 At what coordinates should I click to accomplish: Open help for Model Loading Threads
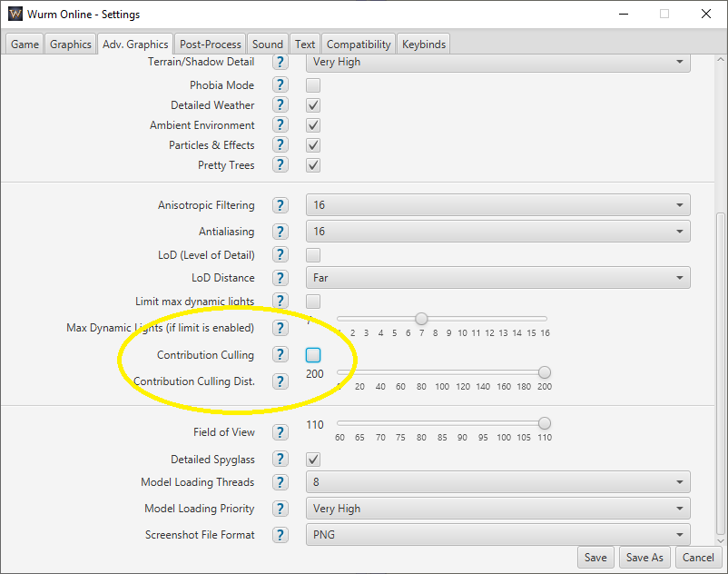[280, 482]
